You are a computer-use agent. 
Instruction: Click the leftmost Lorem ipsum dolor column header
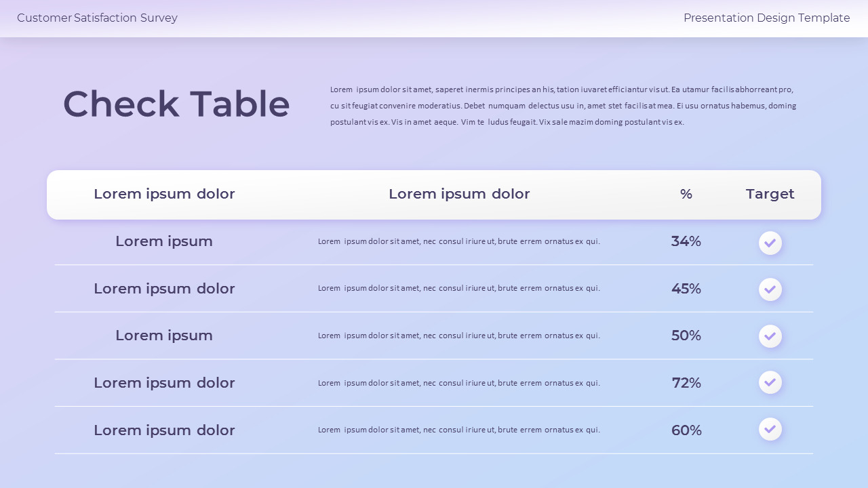tap(164, 194)
